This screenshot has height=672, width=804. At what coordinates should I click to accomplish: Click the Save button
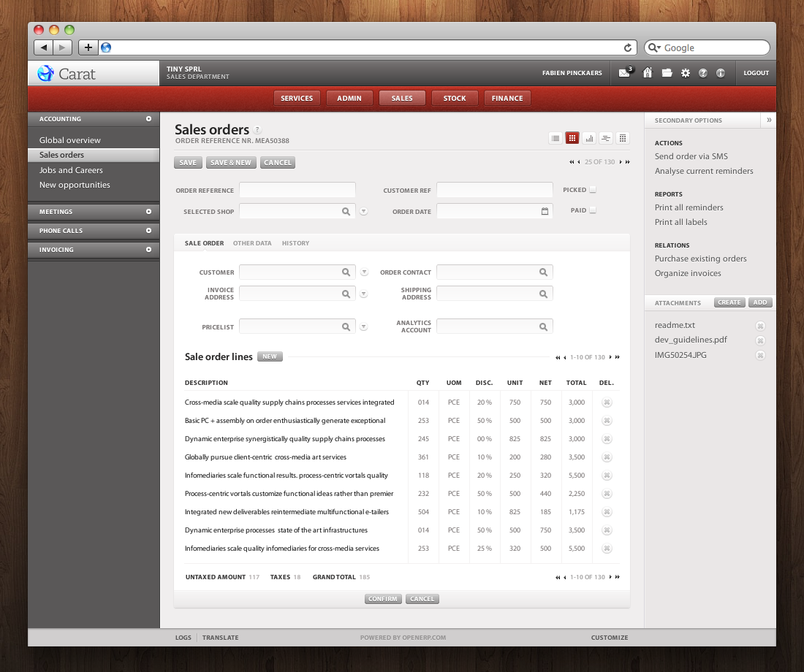point(188,162)
